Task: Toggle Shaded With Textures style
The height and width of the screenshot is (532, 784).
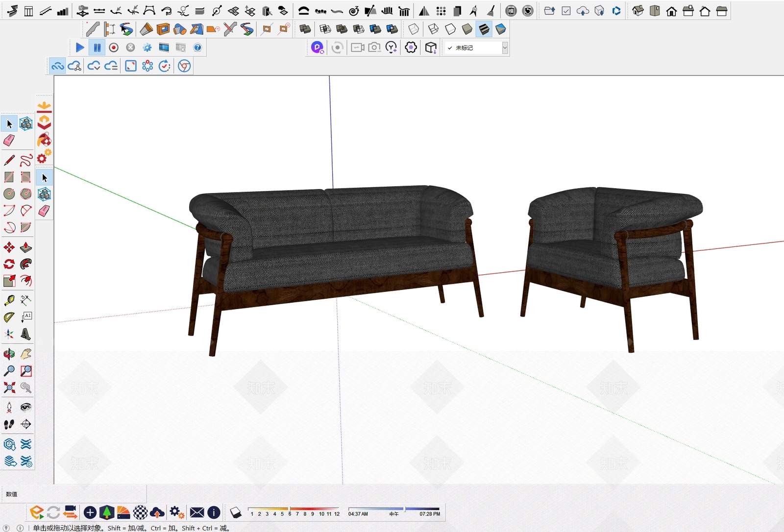Action: 484,29
